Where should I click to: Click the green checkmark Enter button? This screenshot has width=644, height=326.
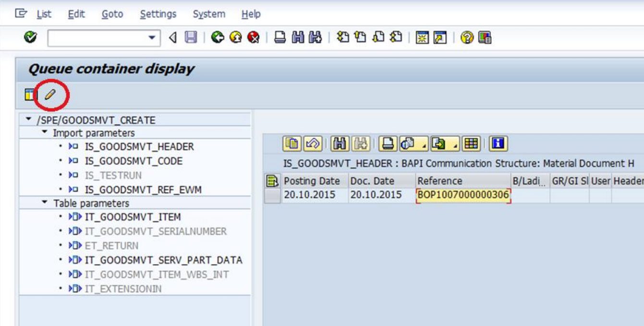(30, 37)
